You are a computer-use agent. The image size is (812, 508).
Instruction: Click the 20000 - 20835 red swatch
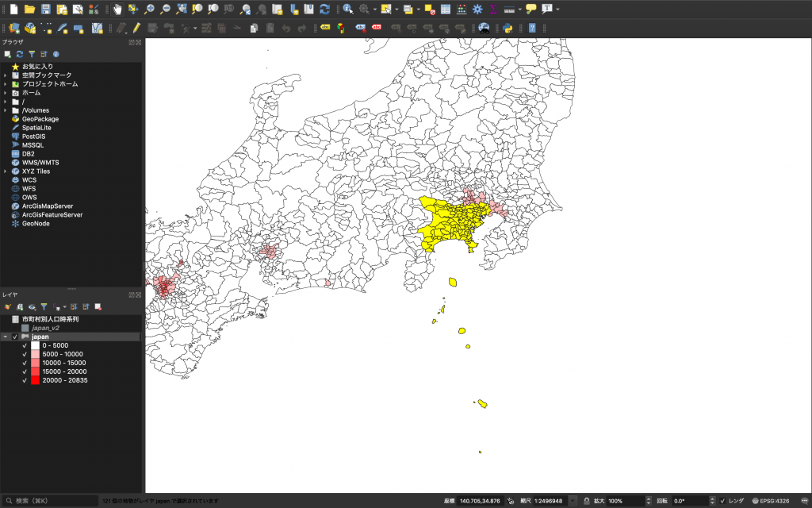tap(35, 380)
